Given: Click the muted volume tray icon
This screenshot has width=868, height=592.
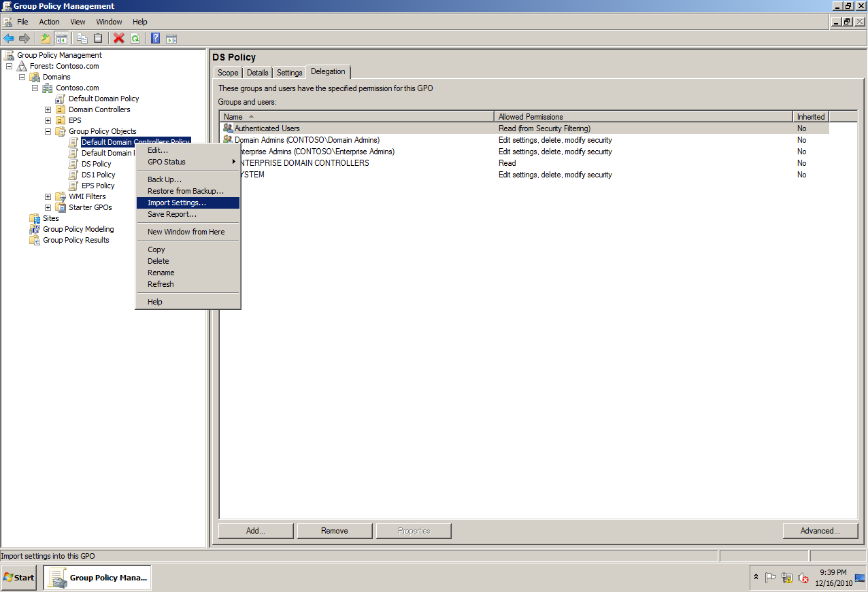Looking at the screenshot, I should 803,578.
